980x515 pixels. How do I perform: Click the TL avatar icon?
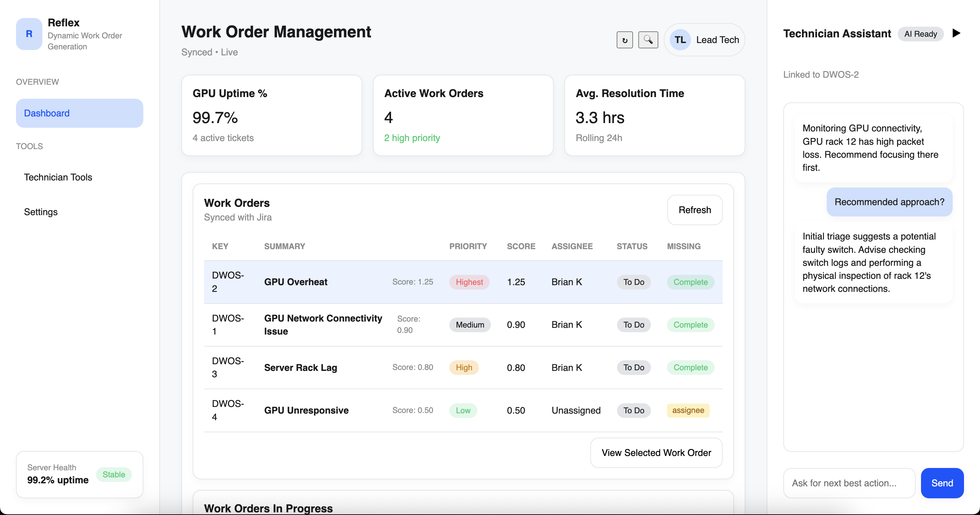[680, 40]
